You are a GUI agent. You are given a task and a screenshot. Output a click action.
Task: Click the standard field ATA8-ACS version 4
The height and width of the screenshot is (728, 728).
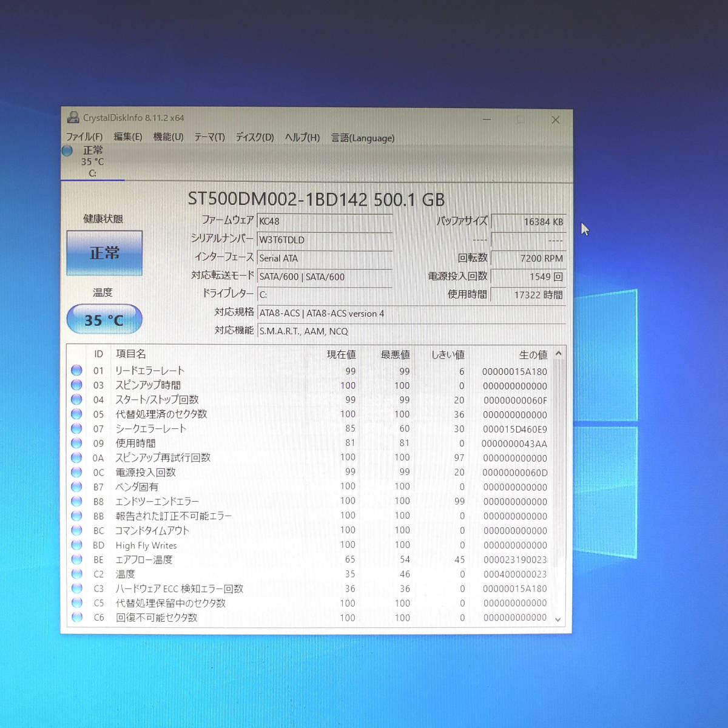tap(411, 314)
